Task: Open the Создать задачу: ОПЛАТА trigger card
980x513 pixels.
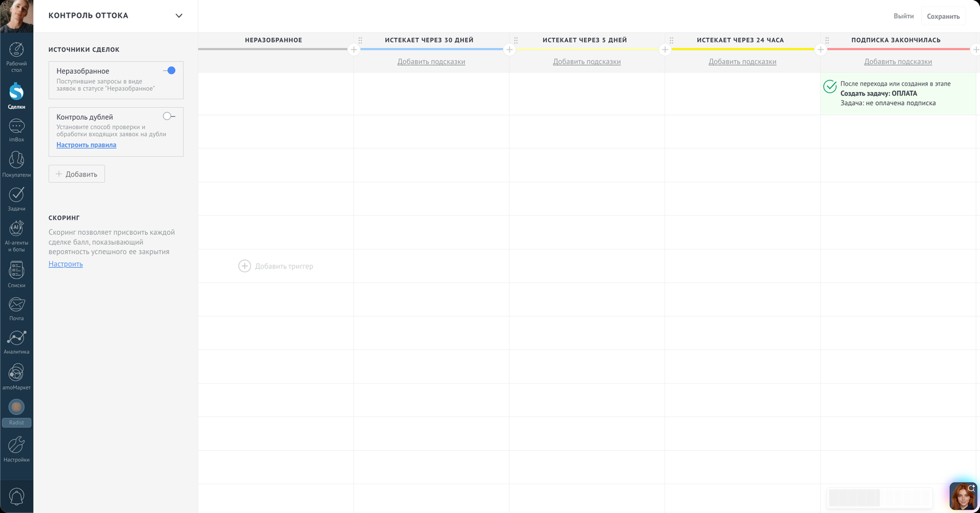Action: pos(898,93)
